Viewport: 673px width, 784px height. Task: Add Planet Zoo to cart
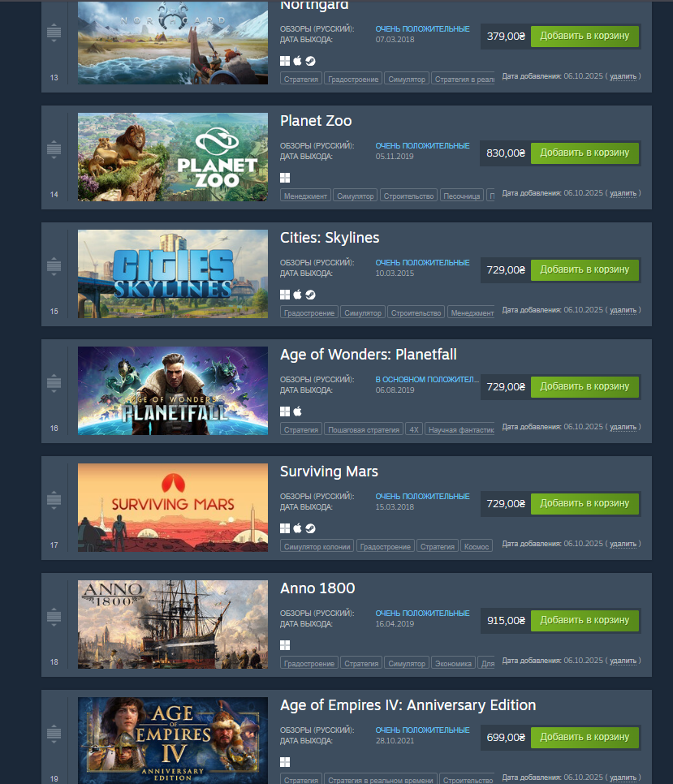(x=585, y=153)
